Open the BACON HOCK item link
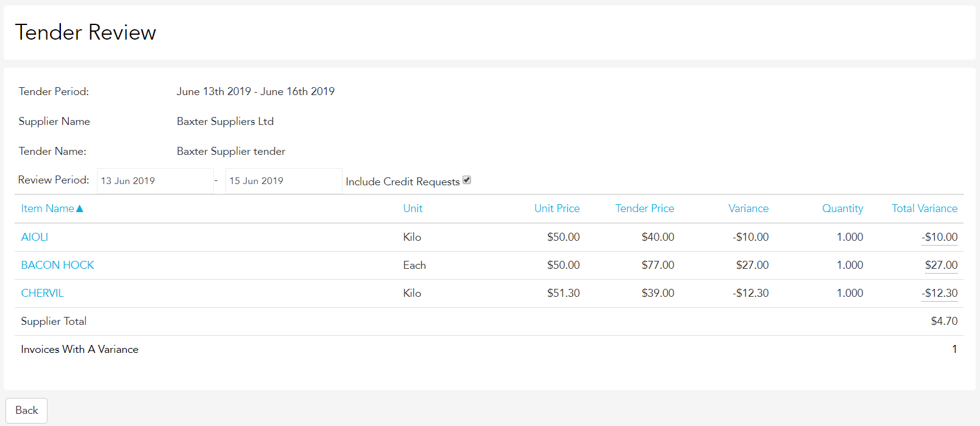 [x=57, y=265]
